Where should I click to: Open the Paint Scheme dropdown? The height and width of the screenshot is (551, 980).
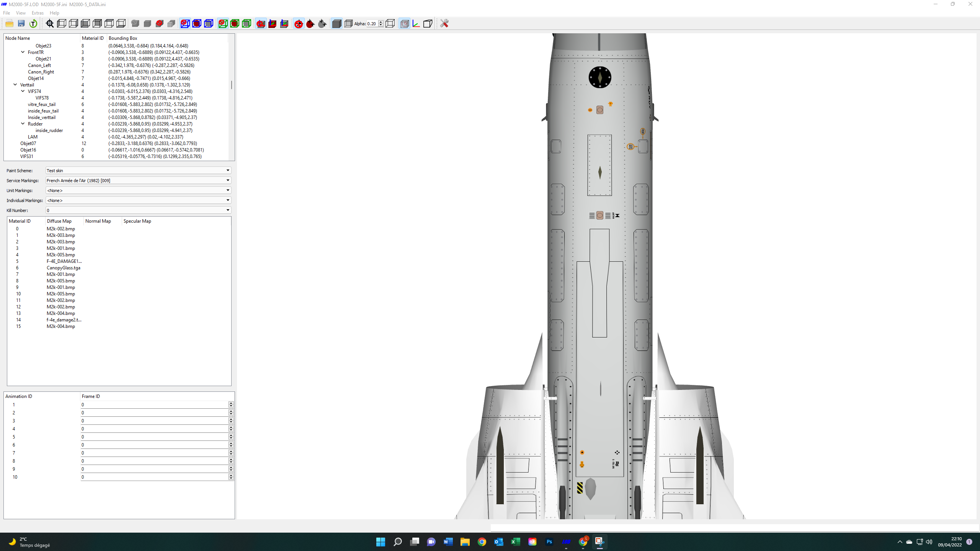[138, 170]
